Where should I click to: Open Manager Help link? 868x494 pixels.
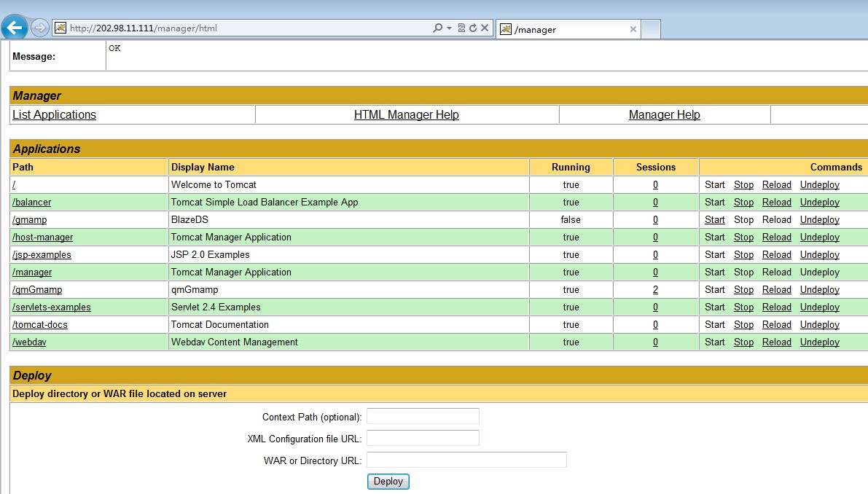click(x=664, y=114)
